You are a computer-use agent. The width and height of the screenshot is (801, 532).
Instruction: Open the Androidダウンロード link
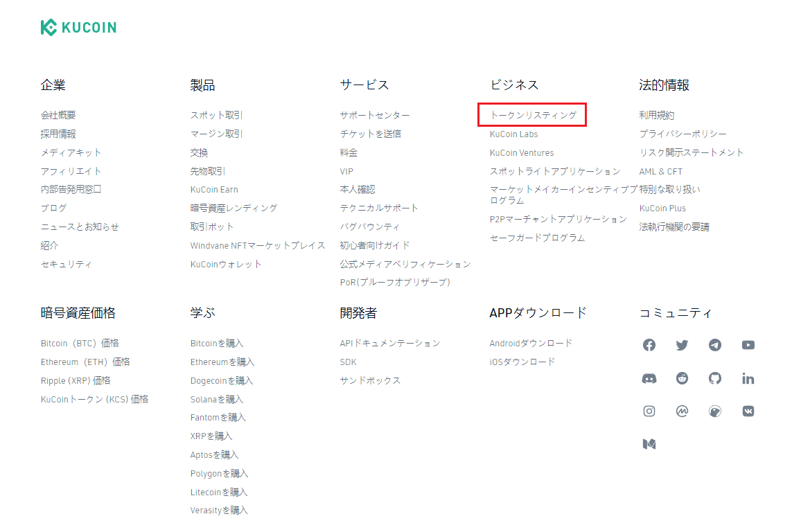pyautogui.click(x=531, y=343)
